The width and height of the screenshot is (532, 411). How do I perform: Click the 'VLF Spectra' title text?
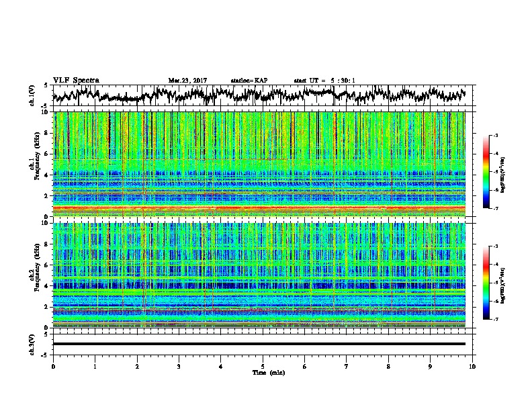pyautogui.click(x=76, y=81)
